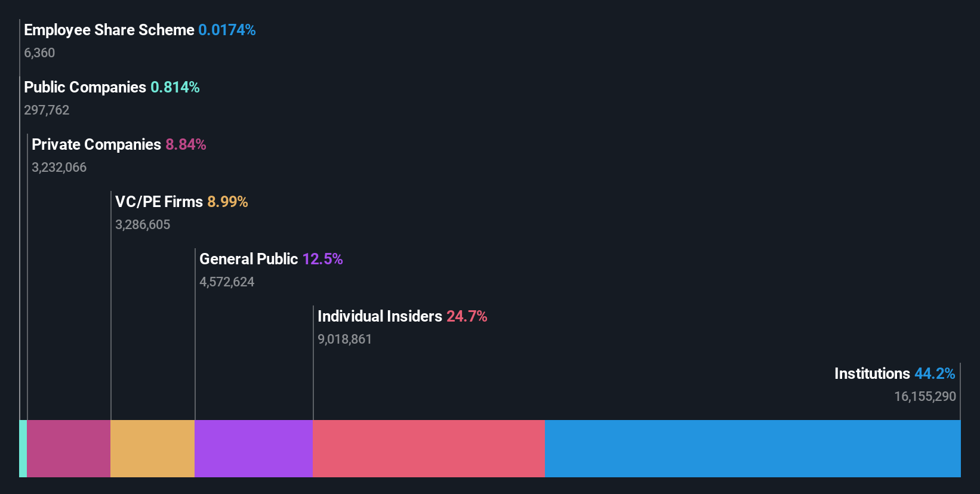The width and height of the screenshot is (980, 494).
Task: Click the 16,155,290 share count
Action: (925, 397)
